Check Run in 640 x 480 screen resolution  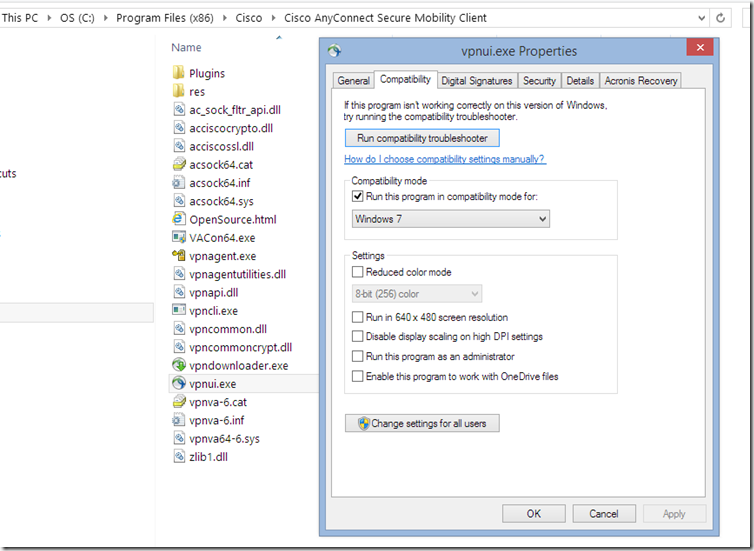point(357,317)
